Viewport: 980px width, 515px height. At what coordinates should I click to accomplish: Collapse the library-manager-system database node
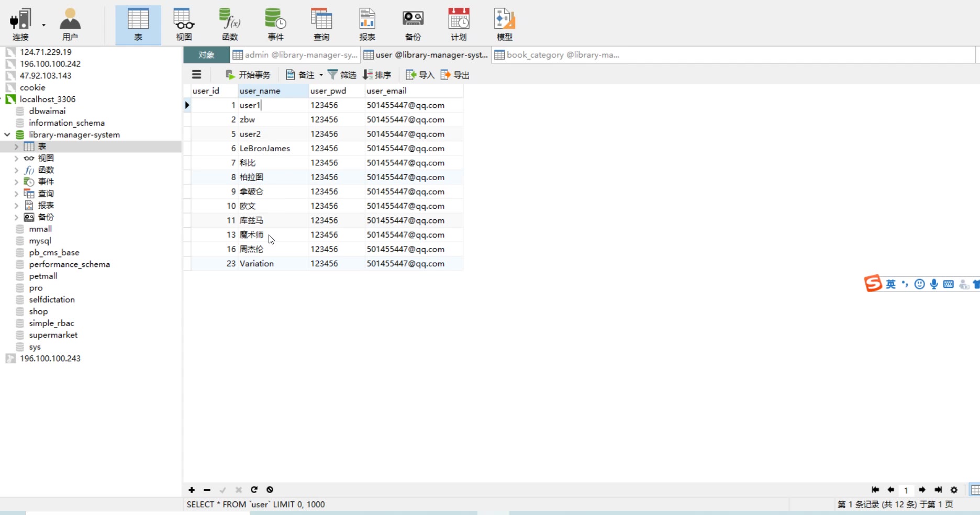[x=7, y=135]
